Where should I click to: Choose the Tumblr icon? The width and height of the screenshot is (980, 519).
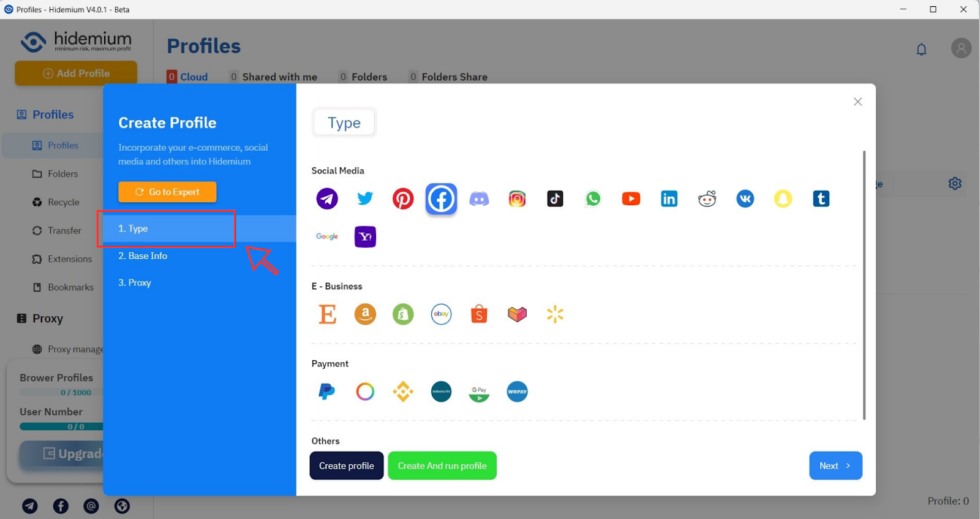click(x=821, y=199)
